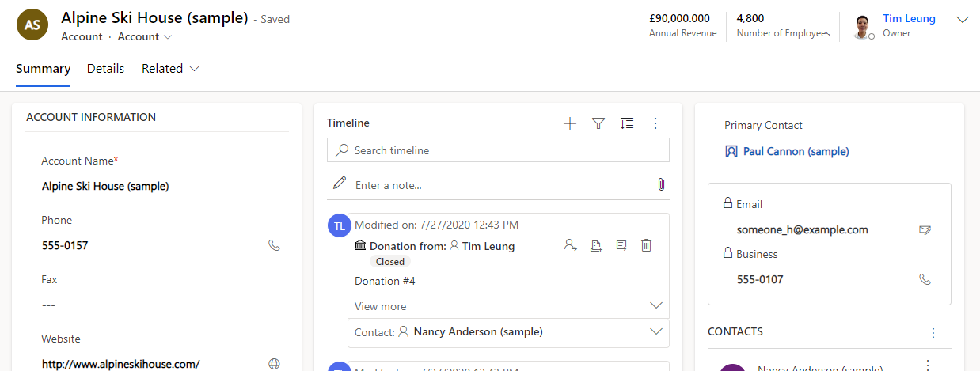Open Paul Cannon (sample) contact link
Screen dimensions: 980x371
click(796, 151)
